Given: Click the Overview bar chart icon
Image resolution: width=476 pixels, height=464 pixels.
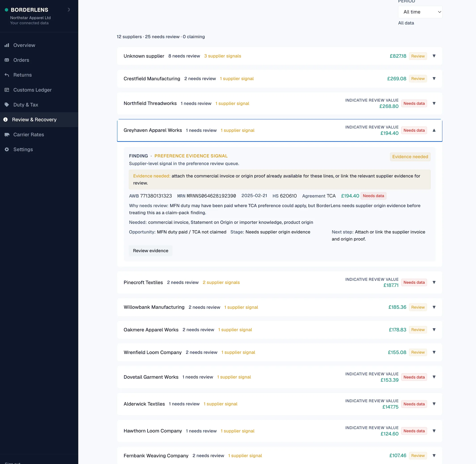Looking at the screenshot, I should 7,45.
